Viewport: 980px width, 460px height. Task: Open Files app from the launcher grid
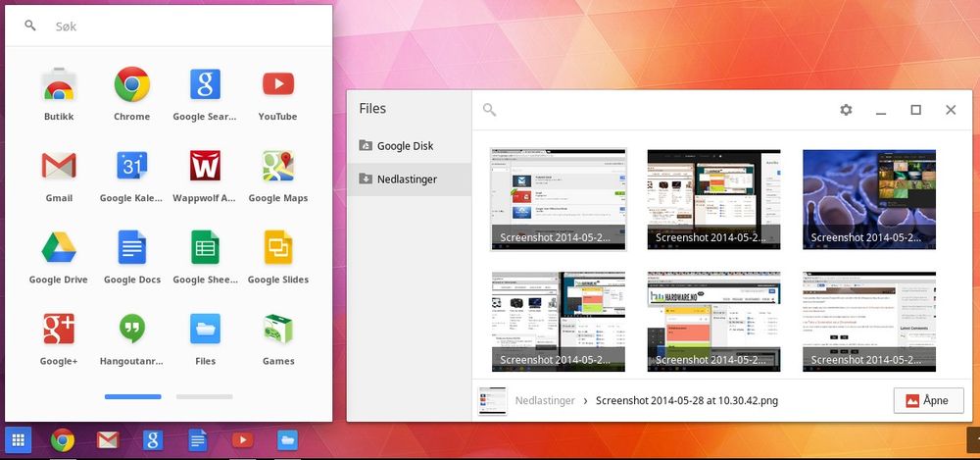point(205,338)
